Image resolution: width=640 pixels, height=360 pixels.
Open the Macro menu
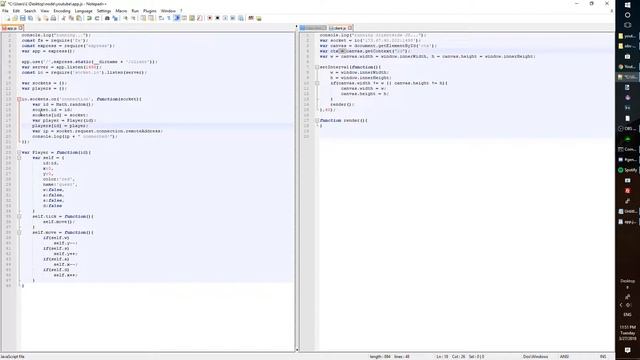(x=121, y=11)
